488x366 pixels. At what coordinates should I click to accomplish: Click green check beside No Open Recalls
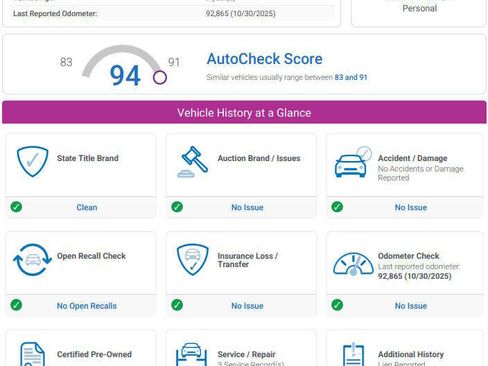[16, 305]
